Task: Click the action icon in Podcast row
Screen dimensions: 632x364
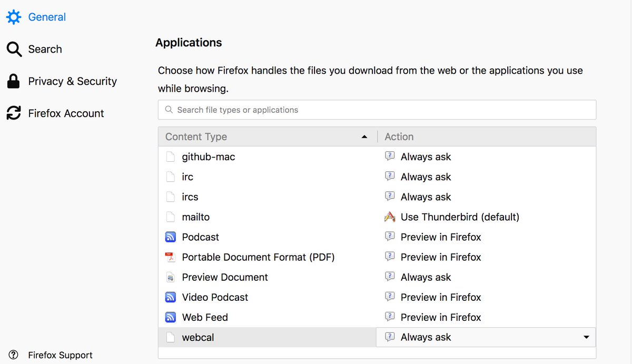Action: 390,237
